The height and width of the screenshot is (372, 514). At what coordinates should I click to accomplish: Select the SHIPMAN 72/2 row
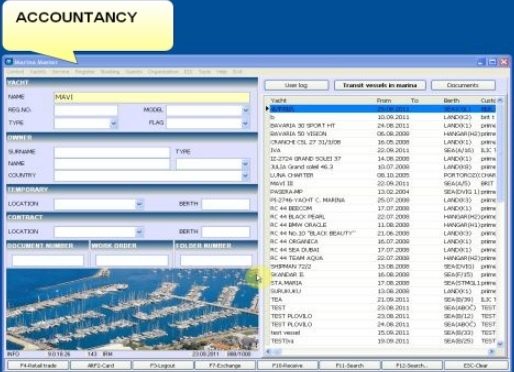tap(382, 266)
